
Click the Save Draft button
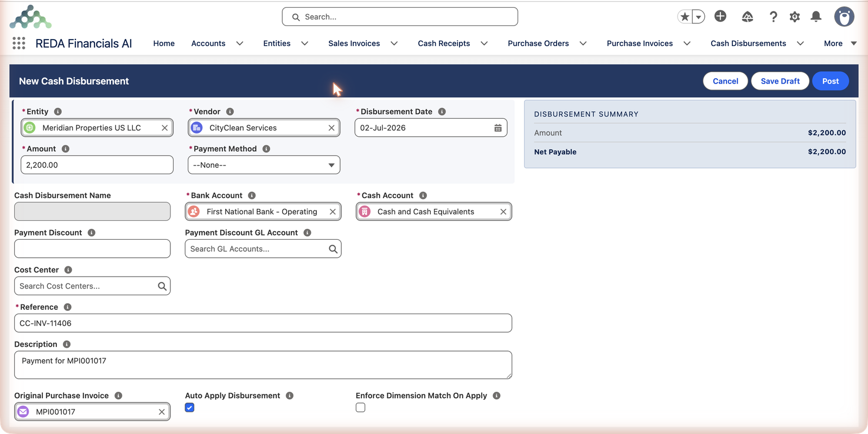point(780,81)
